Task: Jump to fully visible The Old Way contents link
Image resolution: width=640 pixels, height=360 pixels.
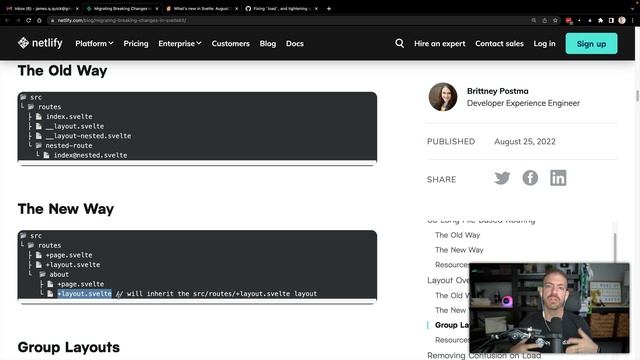Action: (458, 235)
